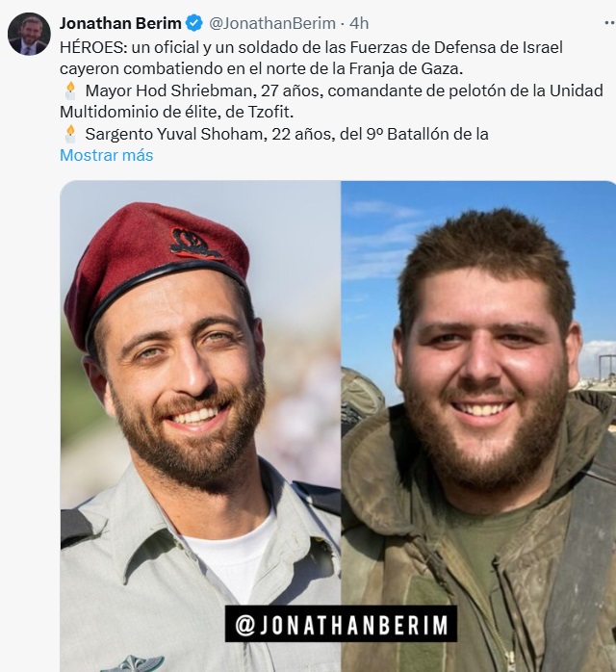Image resolution: width=616 pixels, height=672 pixels.
Task: Click the tweet line starting with HÉROES
Action: (311, 47)
